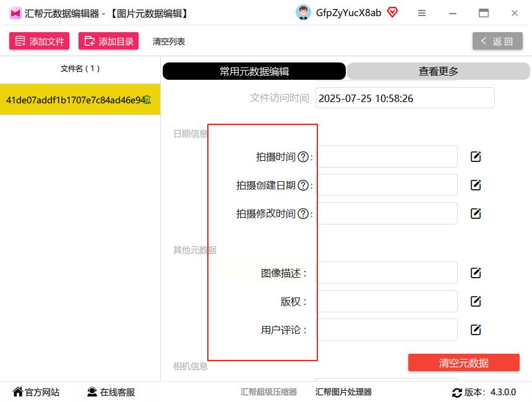Select the 常用元数据编辑 tab
This screenshot has height=402, width=532.
(x=254, y=71)
